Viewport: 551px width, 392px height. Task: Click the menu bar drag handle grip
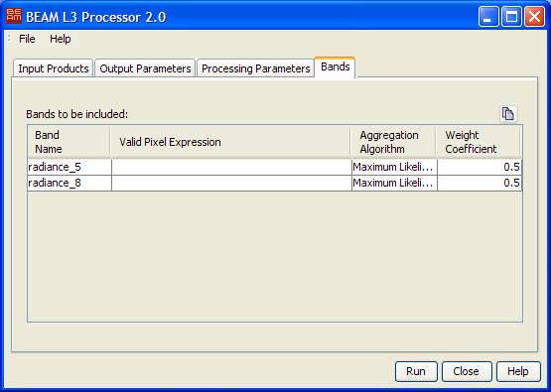coord(9,39)
